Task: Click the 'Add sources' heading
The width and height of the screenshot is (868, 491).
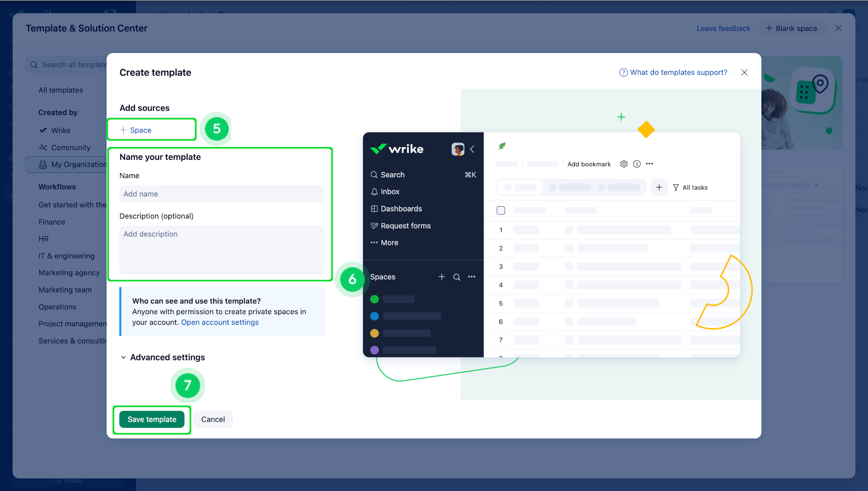Action: [x=145, y=108]
